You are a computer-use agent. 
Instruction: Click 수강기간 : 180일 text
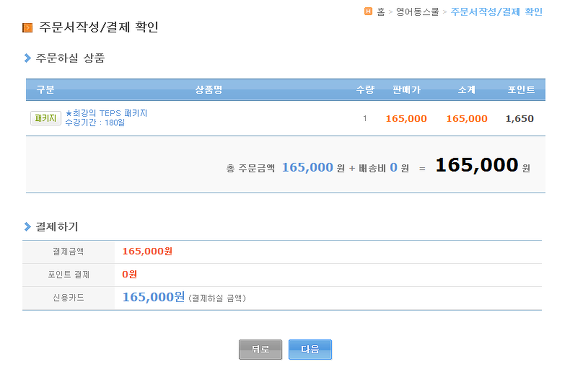pos(95,122)
